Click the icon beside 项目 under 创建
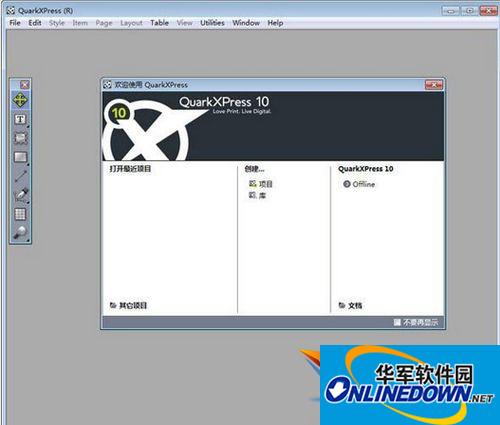Viewport: 500px width, 425px height. point(253,183)
